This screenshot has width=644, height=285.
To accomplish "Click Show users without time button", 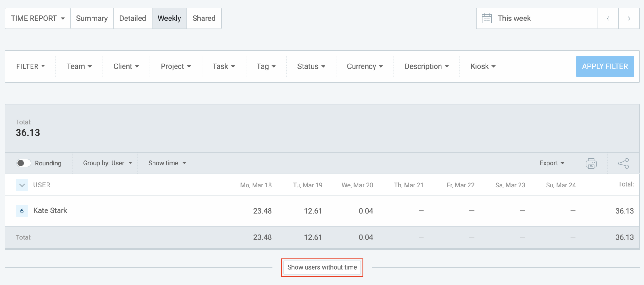I will tap(322, 267).
